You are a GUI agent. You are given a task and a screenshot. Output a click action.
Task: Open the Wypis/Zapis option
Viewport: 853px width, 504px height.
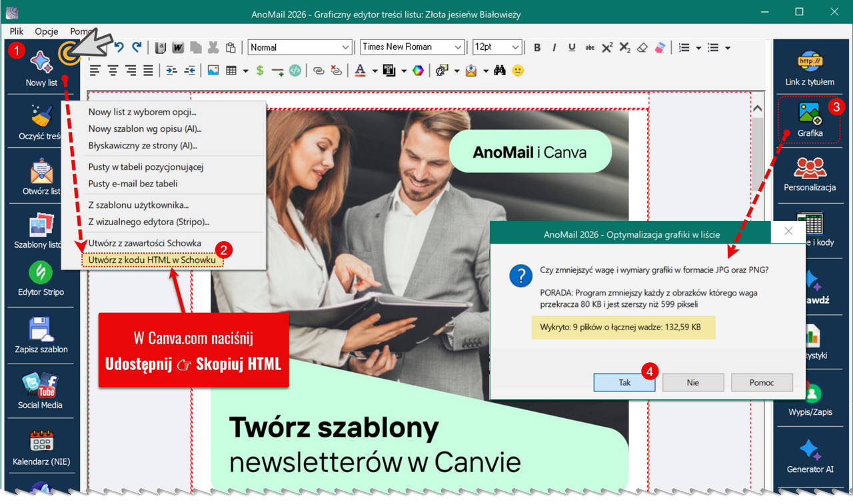coord(810,399)
